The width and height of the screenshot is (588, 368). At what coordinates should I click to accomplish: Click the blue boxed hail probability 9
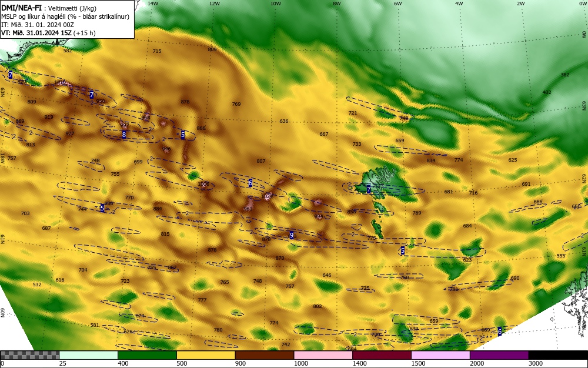292,235
